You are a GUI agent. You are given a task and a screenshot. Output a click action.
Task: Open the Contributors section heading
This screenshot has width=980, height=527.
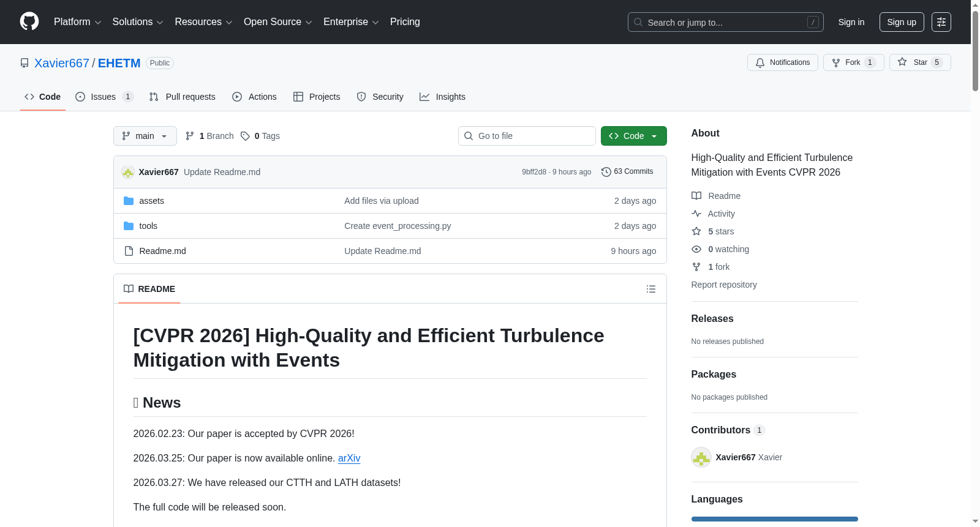(728, 430)
